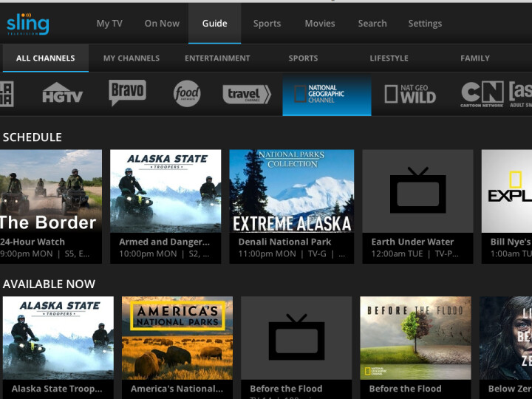Select the Food Network channel logo
The width and height of the screenshot is (532, 399).
pos(187,94)
